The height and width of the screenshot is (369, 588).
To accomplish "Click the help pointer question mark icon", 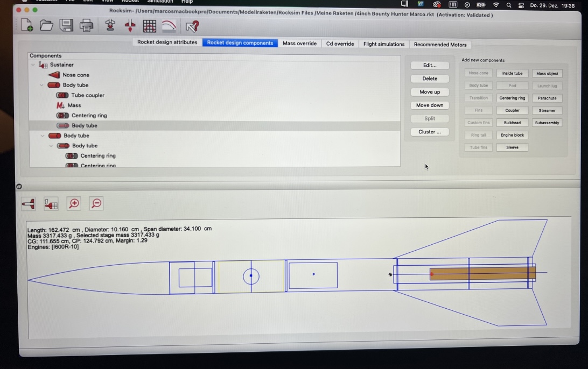I will pyautogui.click(x=192, y=26).
